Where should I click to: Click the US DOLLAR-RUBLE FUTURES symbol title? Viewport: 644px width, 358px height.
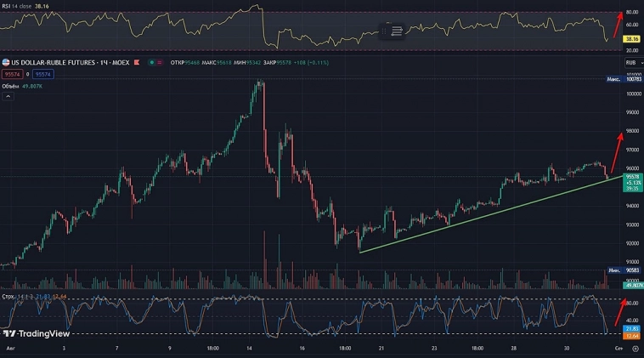(x=70, y=62)
